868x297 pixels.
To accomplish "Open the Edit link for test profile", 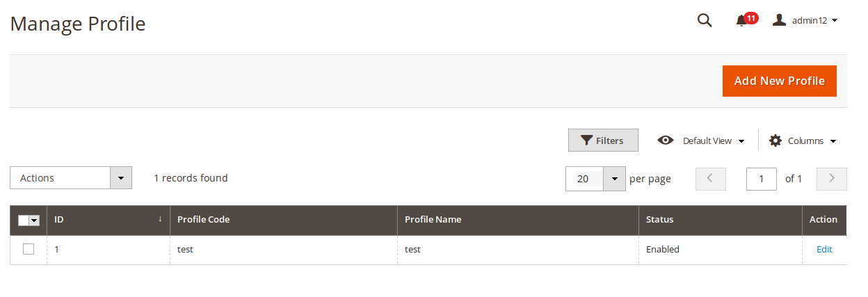I will 824,249.
